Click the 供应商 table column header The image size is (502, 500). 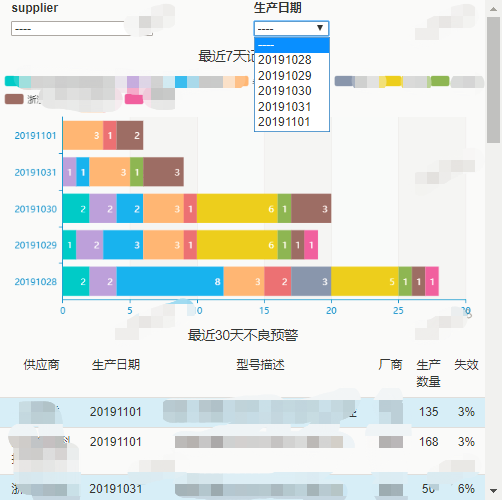tap(41, 365)
